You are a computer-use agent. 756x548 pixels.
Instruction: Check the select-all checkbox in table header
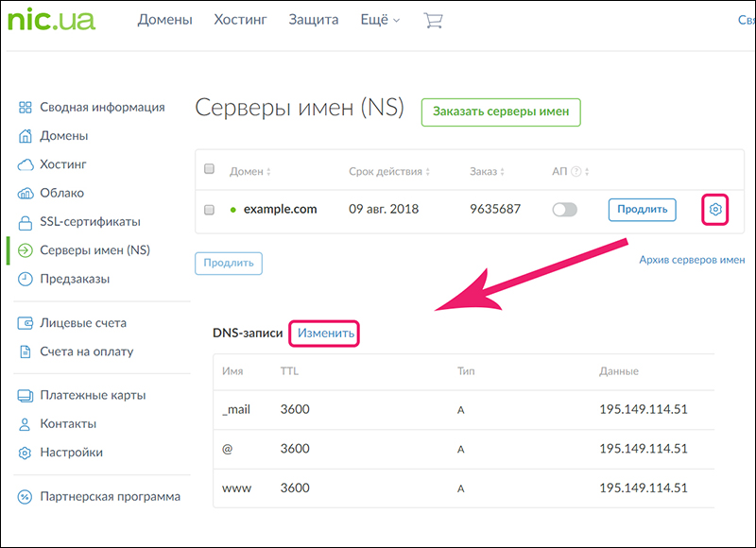pyautogui.click(x=210, y=170)
